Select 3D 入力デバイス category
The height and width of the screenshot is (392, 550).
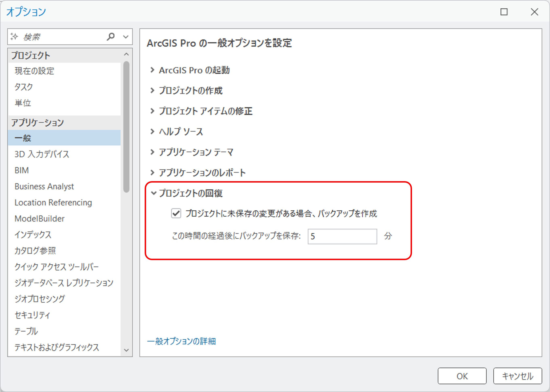pos(42,154)
